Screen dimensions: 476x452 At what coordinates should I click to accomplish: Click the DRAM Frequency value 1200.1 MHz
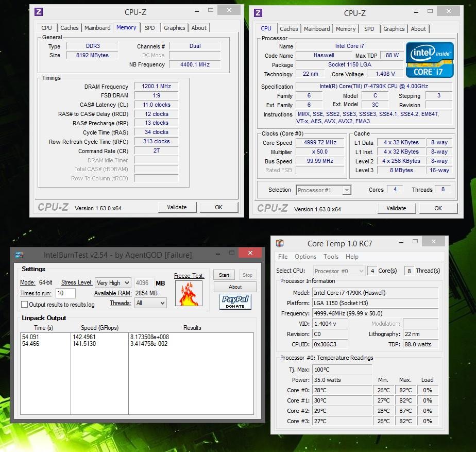click(x=156, y=86)
